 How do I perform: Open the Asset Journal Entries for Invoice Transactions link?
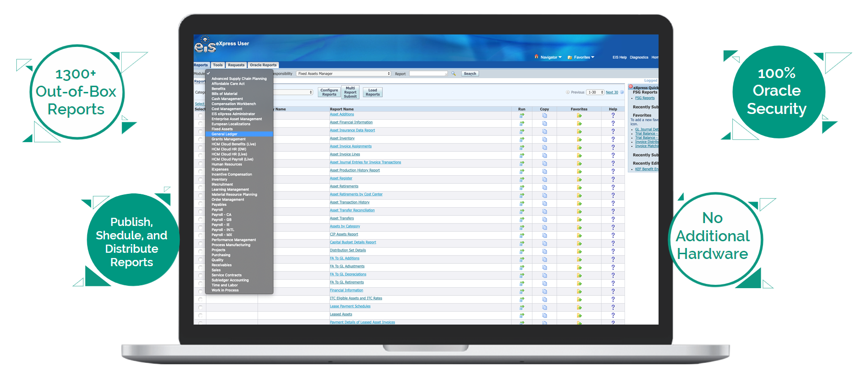[x=365, y=162]
